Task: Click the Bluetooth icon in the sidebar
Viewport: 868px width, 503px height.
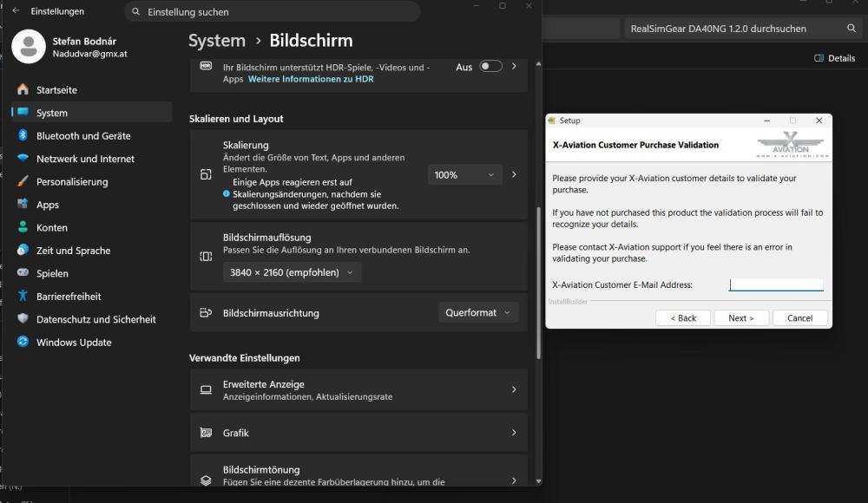Action: pos(23,135)
